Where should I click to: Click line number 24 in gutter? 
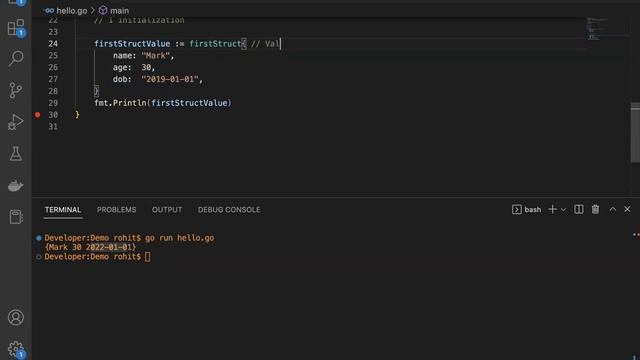click(x=53, y=44)
